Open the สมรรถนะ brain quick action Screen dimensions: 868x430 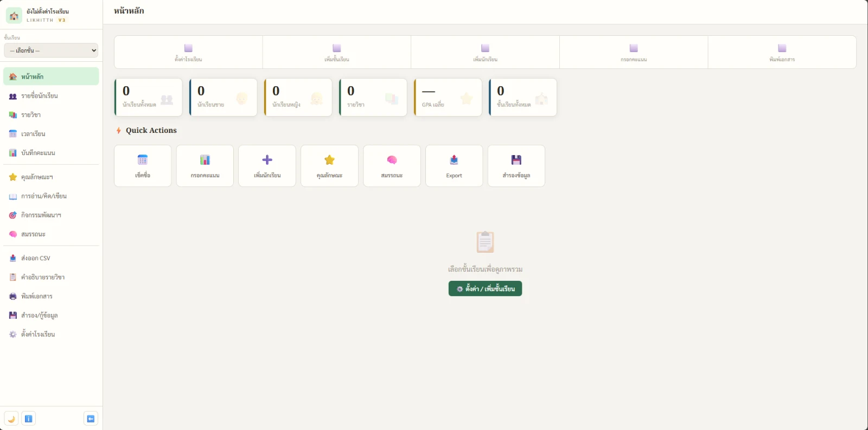(392, 166)
